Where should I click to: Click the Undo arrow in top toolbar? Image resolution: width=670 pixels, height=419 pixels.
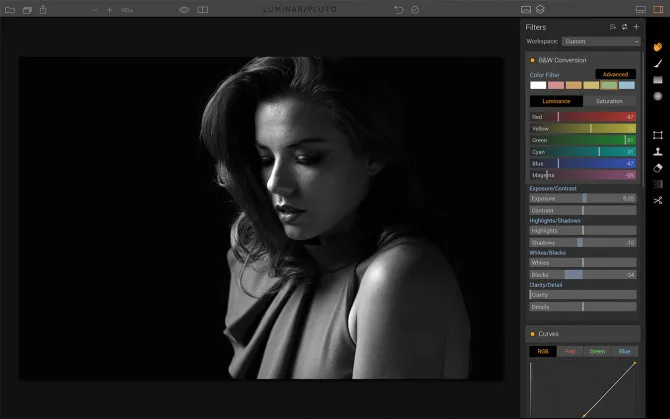(399, 9)
